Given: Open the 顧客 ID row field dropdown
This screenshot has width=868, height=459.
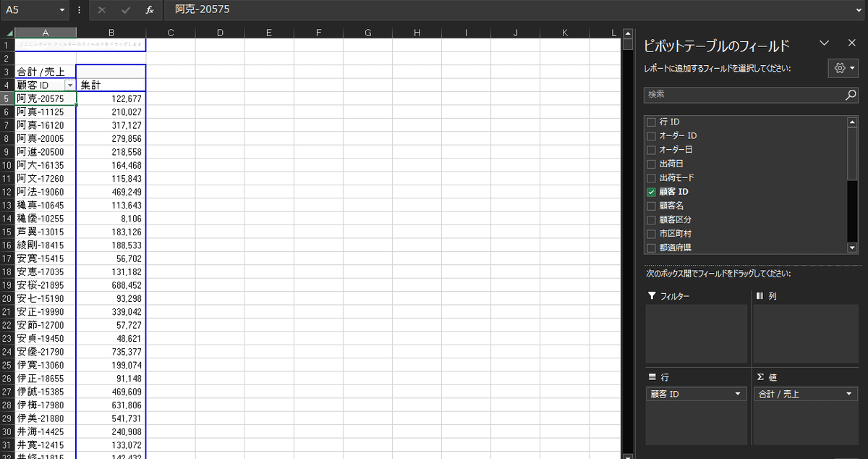Looking at the screenshot, I should tap(738, 394).
